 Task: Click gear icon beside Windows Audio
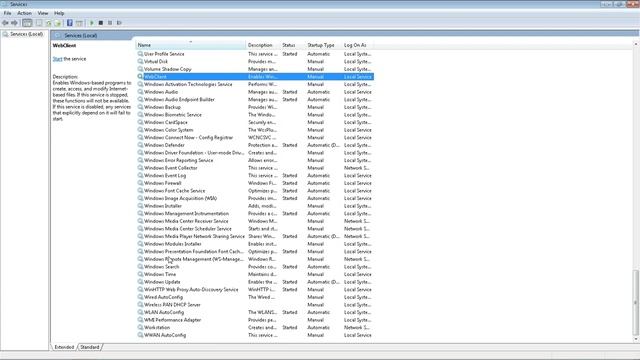[x=140, y=92]
